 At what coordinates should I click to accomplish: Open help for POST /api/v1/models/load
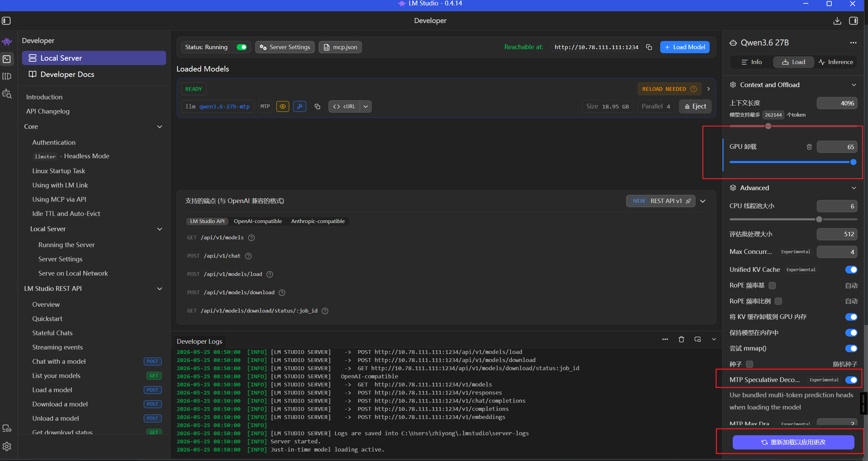pyautogui.click(x=270, y=274)
